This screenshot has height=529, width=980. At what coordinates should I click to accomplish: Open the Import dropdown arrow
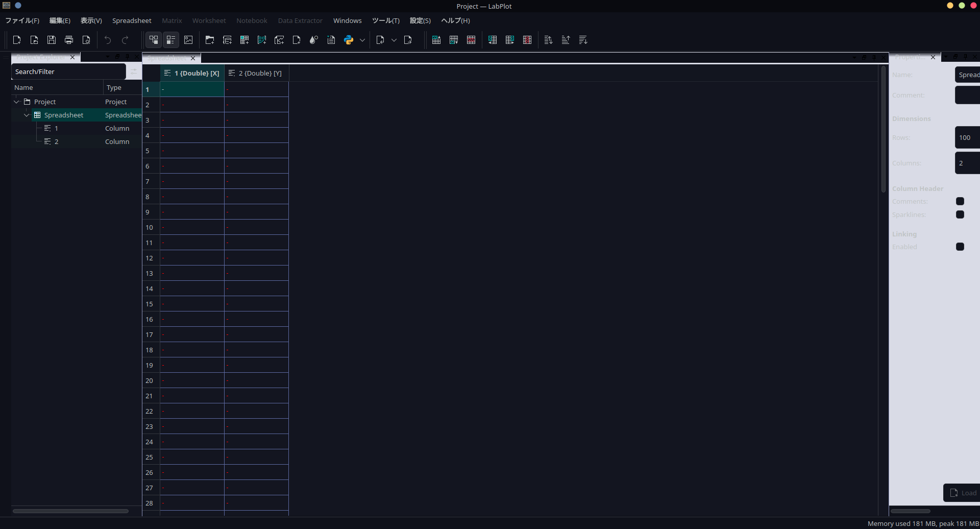(394, 40)
